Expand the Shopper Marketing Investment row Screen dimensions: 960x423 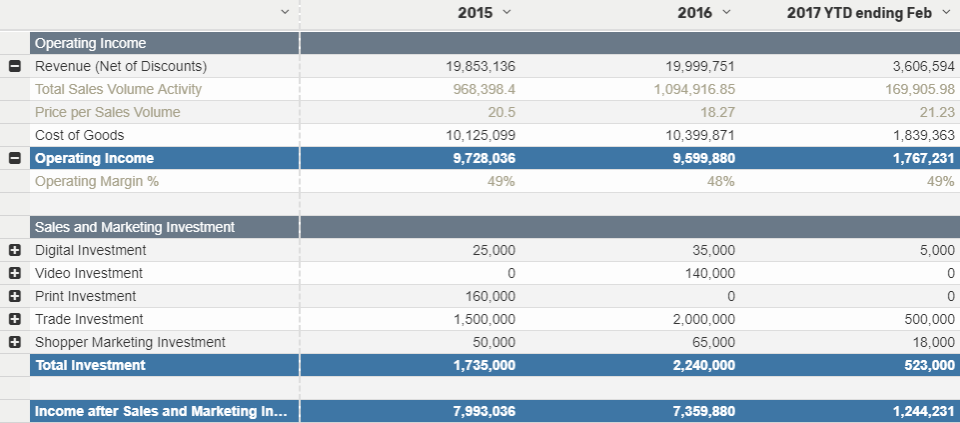[x=15, y=342]
